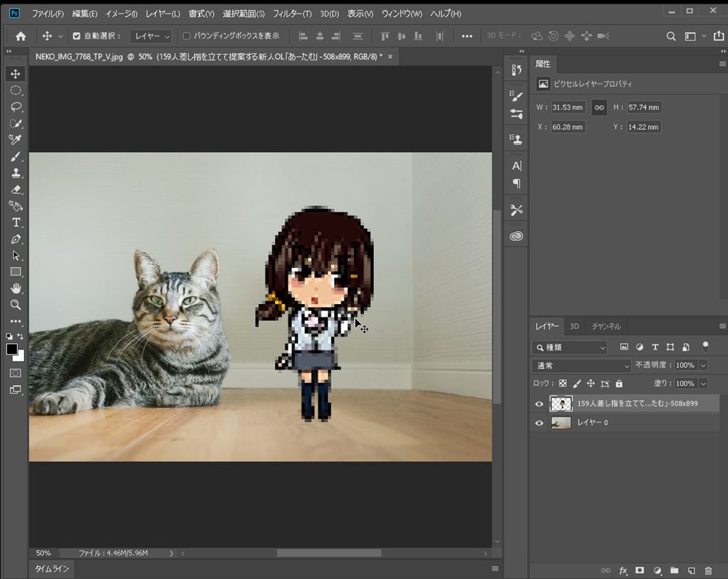
Task: Select the Brush tool
Action: (x=16, y=156)
